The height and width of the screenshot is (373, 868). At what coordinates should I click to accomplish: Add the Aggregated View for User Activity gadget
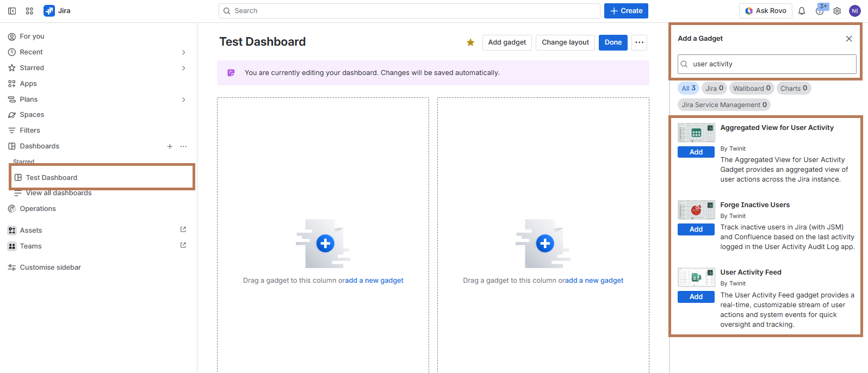696,152
